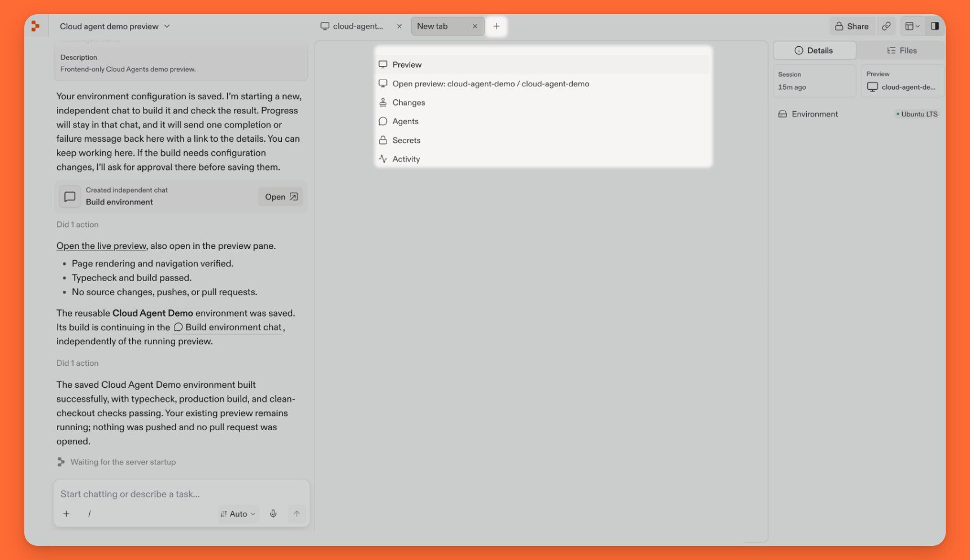The height and width of the screenshot is (560, 970).
Task: Click the Ubuntu LTS badge
Action: pyautogui.click(x=916, y=114)
